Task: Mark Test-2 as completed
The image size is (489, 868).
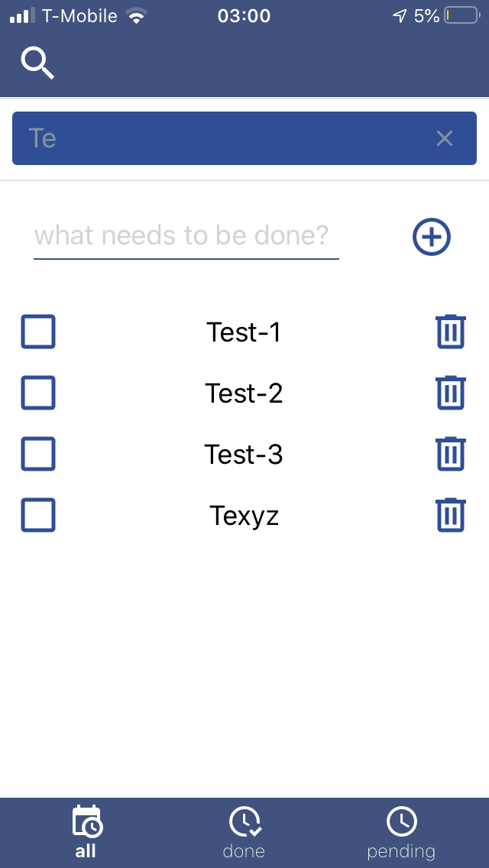Action: 38,393
